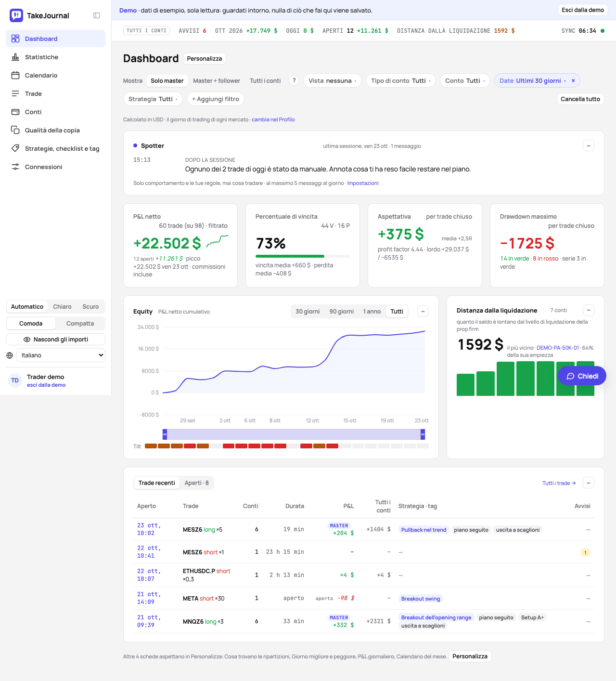
Task: Remove the Date filter with its x
Action: 573,80
